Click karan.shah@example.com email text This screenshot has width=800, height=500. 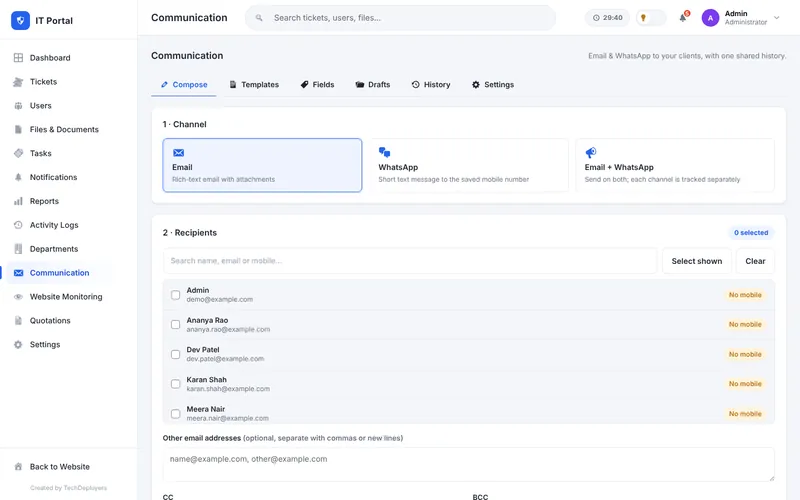click(x=228, y=389)
